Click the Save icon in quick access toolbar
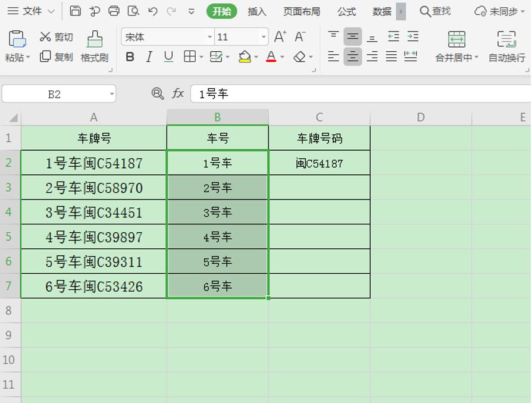This screenshot has height=403, width=532. point(77,11)
